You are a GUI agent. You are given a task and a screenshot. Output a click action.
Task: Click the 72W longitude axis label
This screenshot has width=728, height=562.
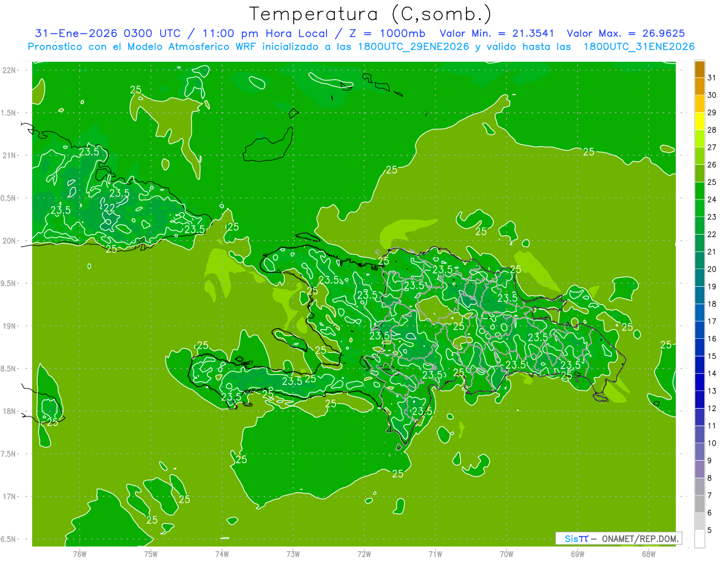[364, 554]
